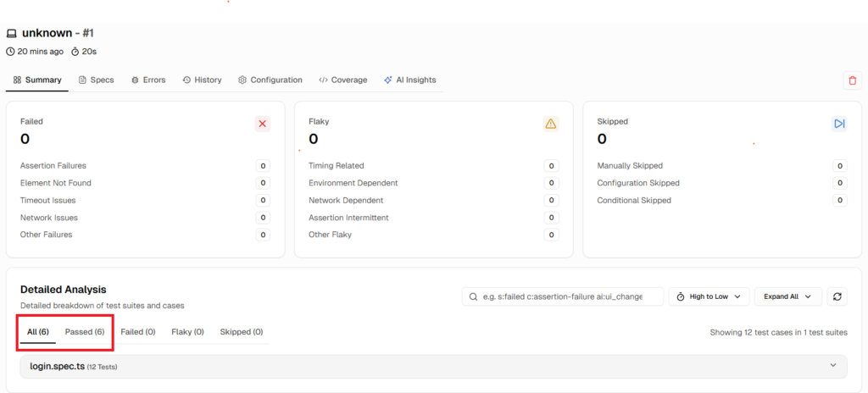Filter by Passed (6) tests
The width and height of the screenshot is (868, 393).
85,332
